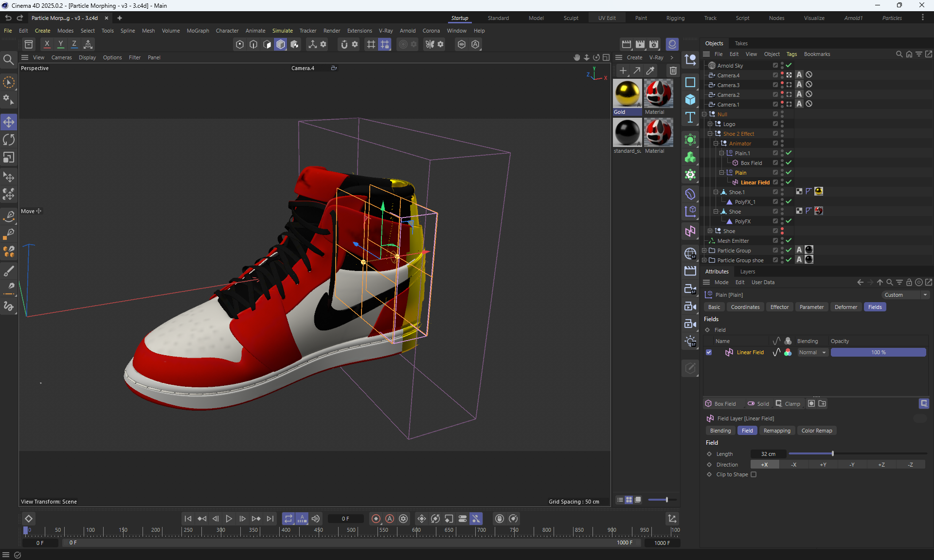934x560 pixels.
Task: Click the delete material trash icon
Action: coord(673,71)
